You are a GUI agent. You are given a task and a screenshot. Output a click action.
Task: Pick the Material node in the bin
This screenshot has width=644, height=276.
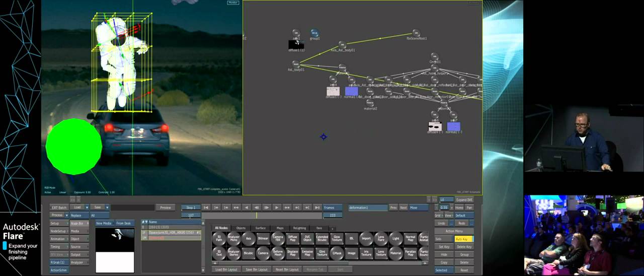click(x=396, y=253)
